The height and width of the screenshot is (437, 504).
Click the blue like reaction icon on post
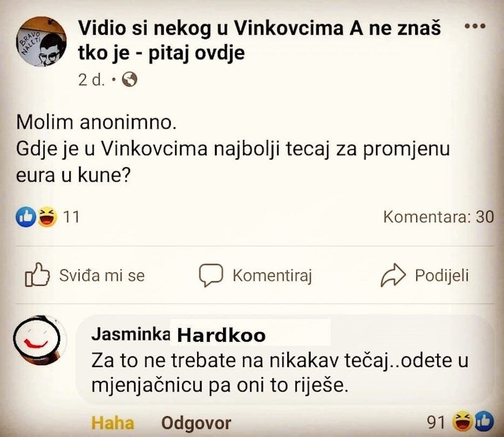pyautogui.click(x=26, y=217)
